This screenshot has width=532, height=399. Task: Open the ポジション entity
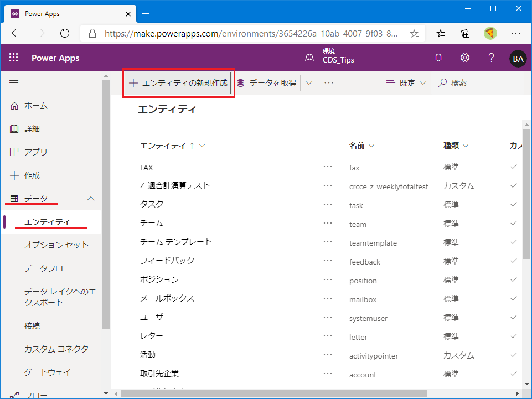coord(159,279)
